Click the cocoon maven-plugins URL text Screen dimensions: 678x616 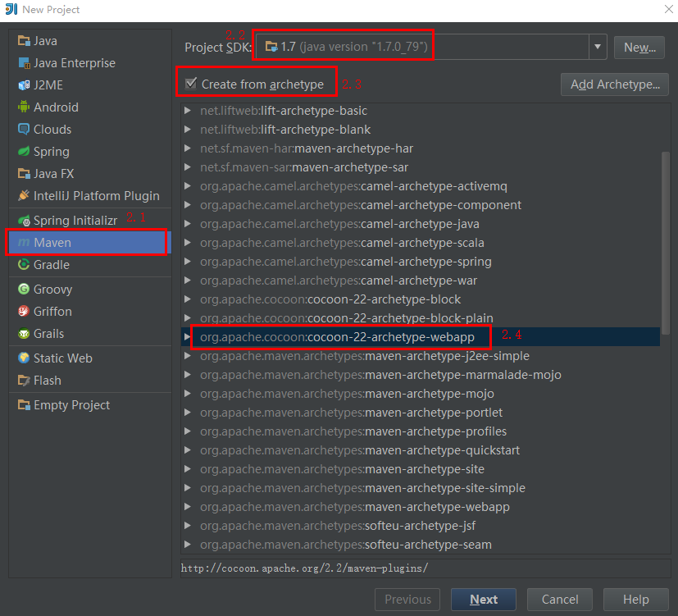(x=304, y=568)
